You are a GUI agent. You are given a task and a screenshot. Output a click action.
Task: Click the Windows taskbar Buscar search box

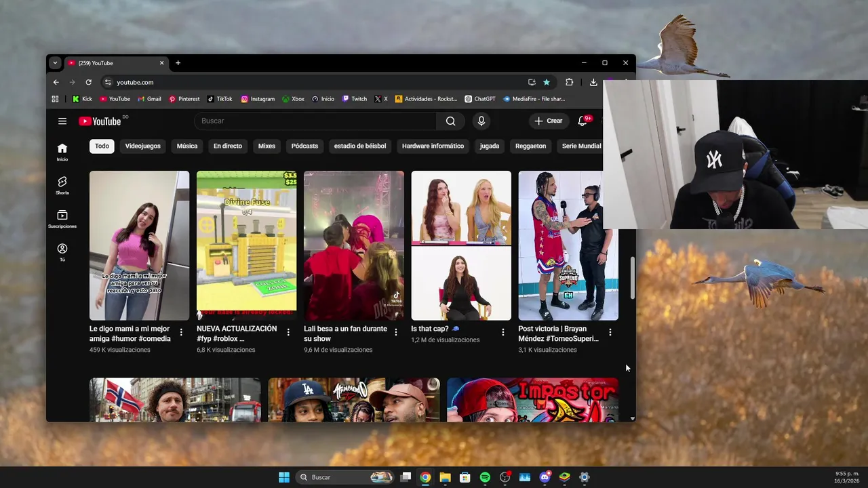click(346, 477)
